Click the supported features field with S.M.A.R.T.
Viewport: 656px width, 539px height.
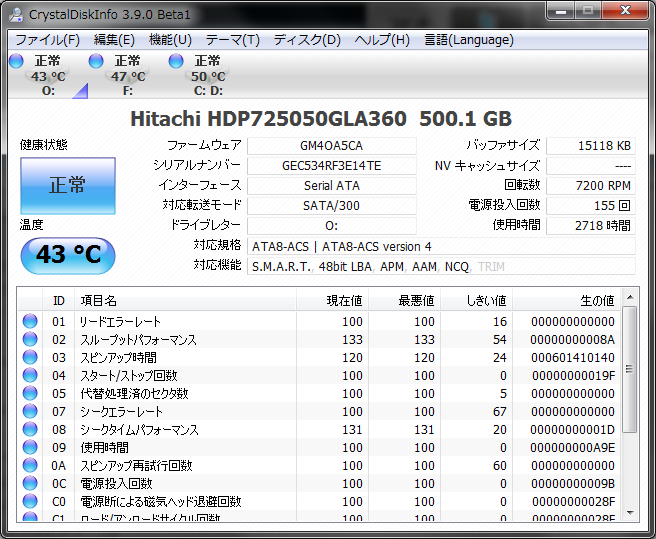pos(441,267)
